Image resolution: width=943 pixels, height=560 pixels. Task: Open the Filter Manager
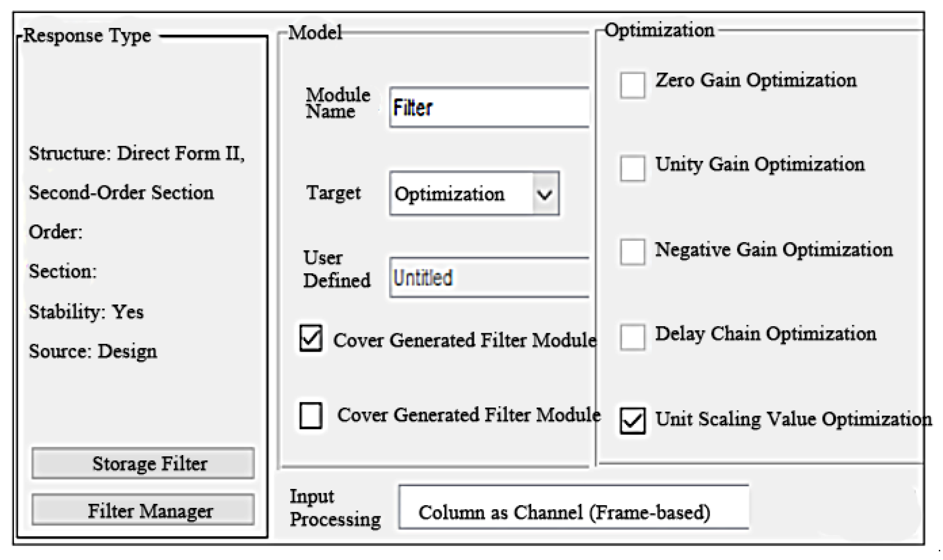click(x=143, y=510)
